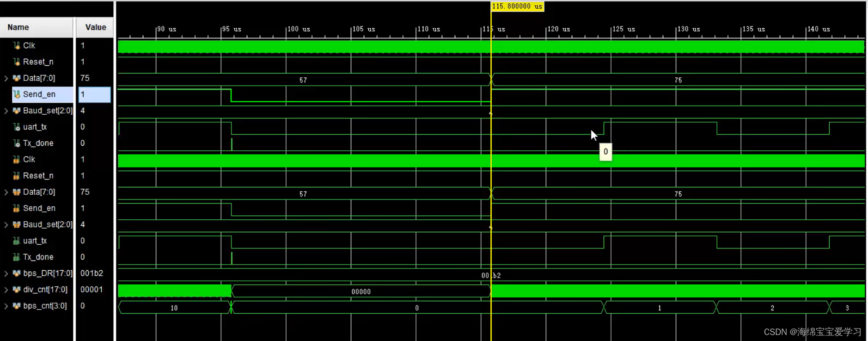Viewport: 868px width, 341px height.
Task: Click the 105 us ruler label
Action: [364, 29]
